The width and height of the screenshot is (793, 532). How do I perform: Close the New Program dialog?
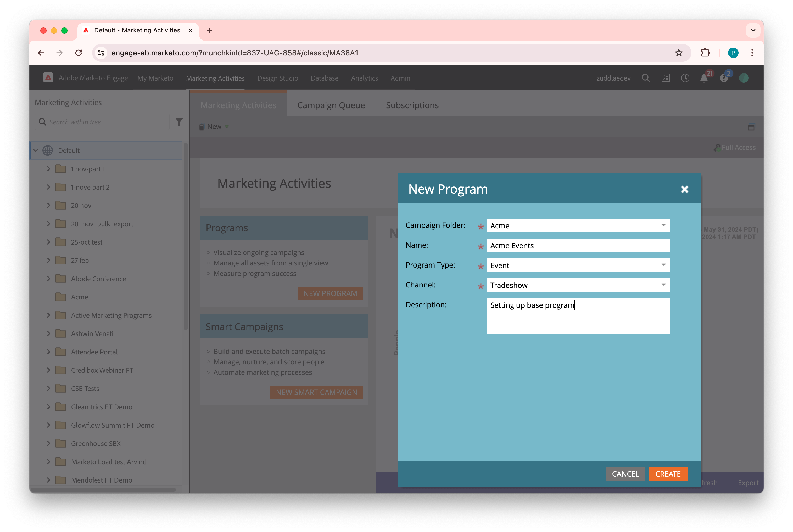tap(684, 189)
